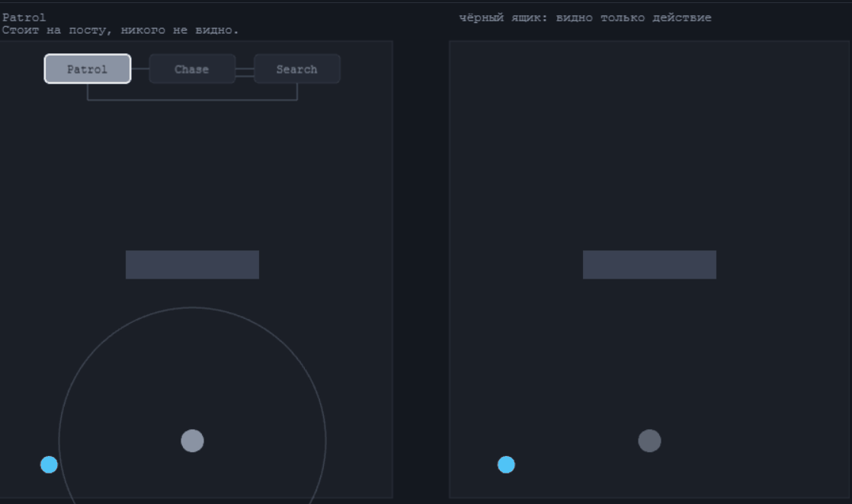852x504 pixels.
Task: Pick the dark gray guard dot in right panel
Action: click(x=649, y=441)
